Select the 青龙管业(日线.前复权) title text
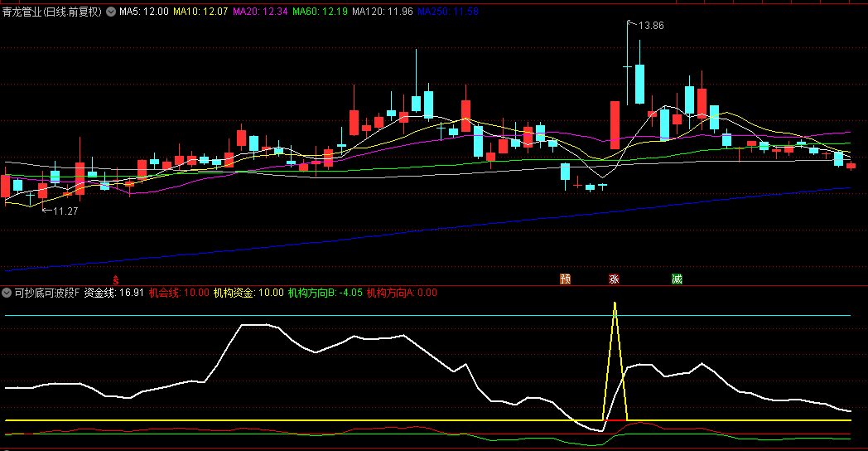 pos(52,12)
